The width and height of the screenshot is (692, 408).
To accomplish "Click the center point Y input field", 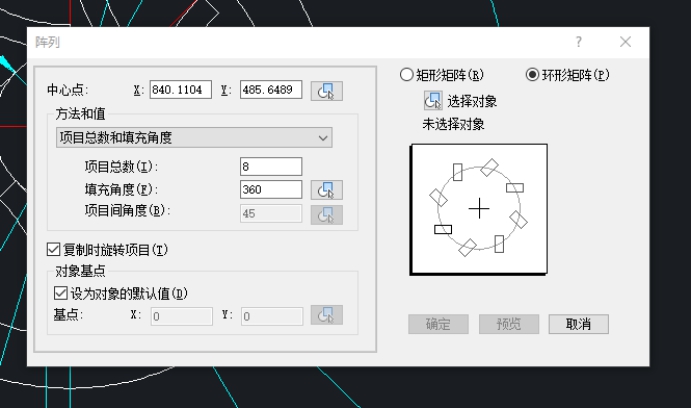I will point(271,90).
